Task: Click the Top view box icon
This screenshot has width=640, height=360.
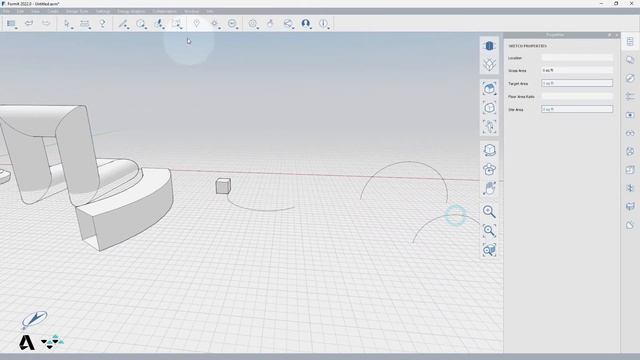Action: 489,108
